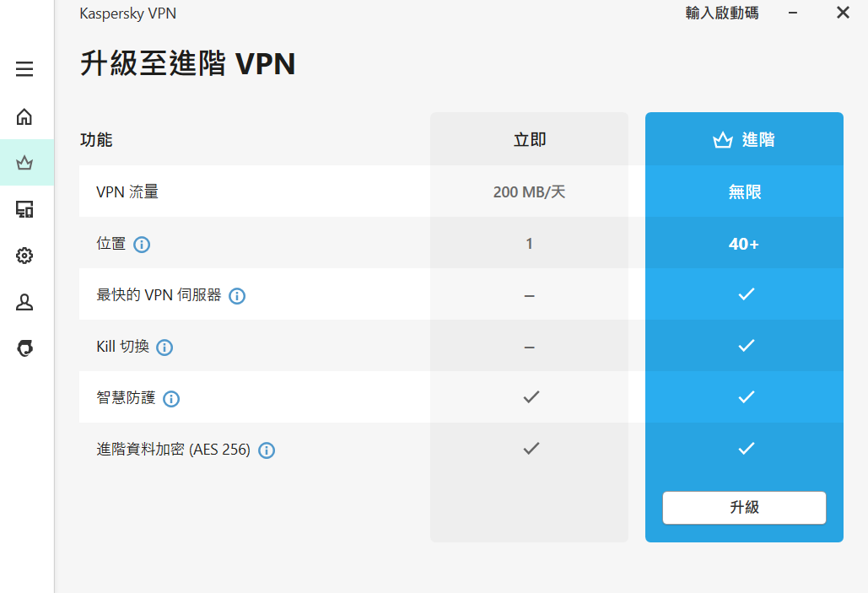Show info for 位置 feature
The height and width of the screenshot is (593, 868).
coord(142,245)
